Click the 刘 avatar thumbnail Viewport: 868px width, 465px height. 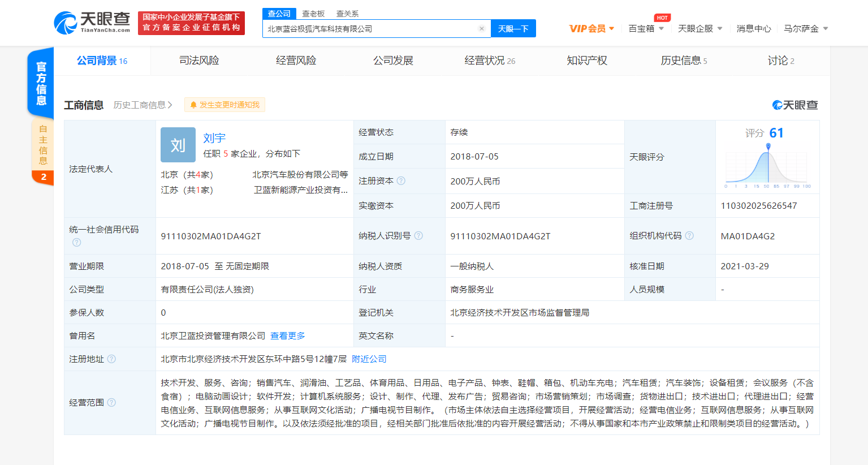tap(178, 145)
